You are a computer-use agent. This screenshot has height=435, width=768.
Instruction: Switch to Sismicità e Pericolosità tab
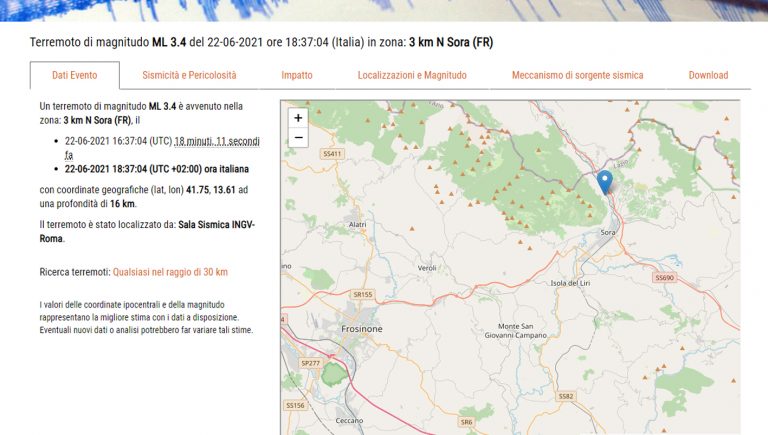pos(189,75)
